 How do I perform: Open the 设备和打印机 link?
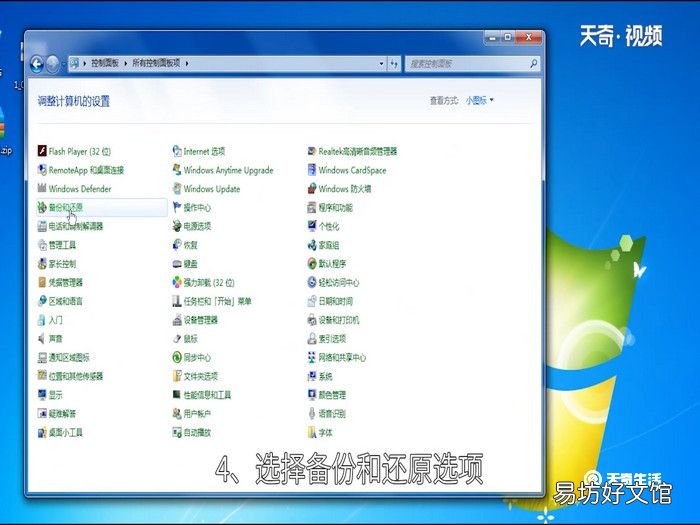(x=339, y=320)
